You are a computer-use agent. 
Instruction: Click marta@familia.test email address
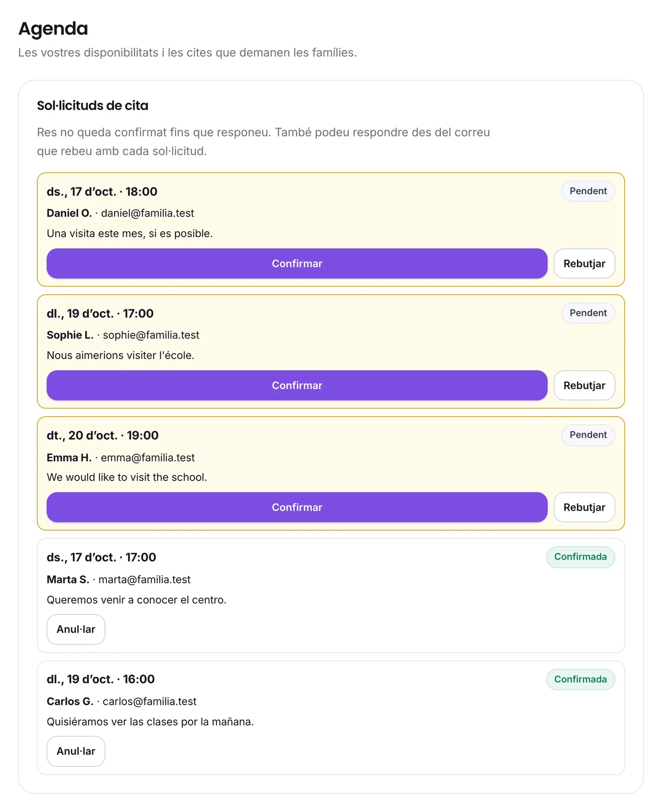pos(144,580)
